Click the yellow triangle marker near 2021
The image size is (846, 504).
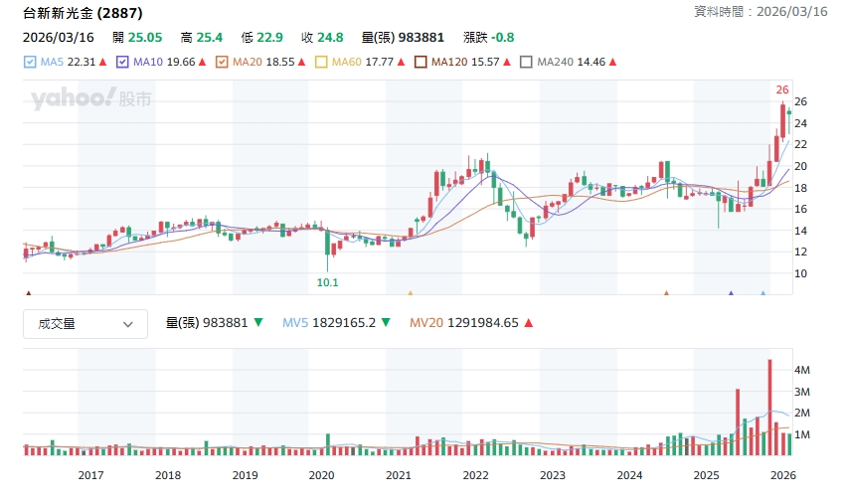coord(410,293)
